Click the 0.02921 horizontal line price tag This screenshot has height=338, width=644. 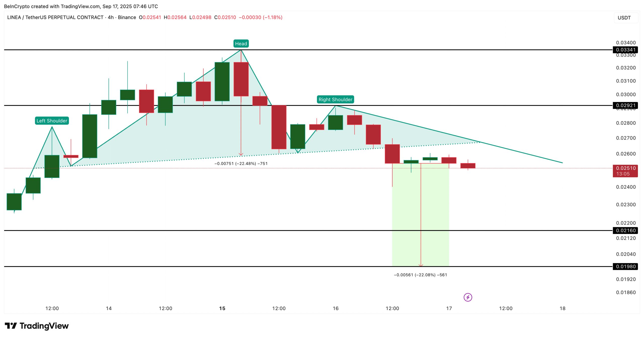[625, 105]
